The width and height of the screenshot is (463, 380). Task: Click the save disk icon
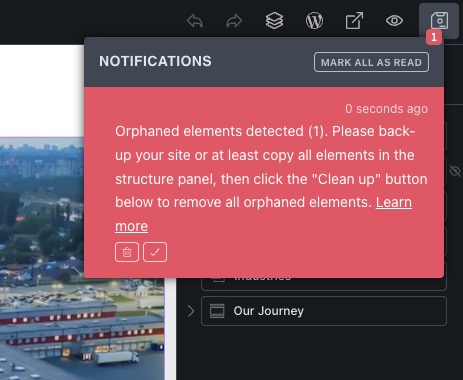(439, 21)
